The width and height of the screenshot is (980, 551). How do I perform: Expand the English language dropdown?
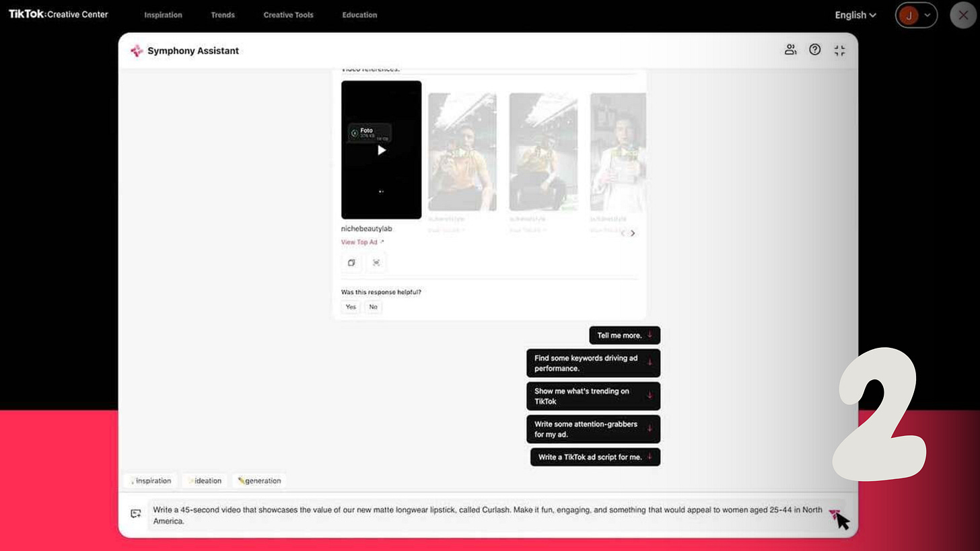point(855,15)
